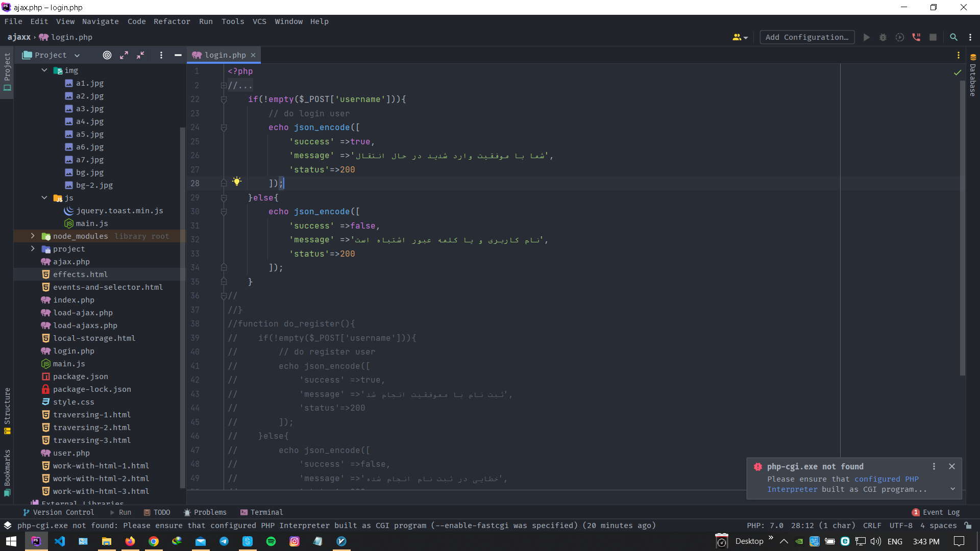
Task: Click notification options dots in php-cgi popup
Action: tap(934, 466)
